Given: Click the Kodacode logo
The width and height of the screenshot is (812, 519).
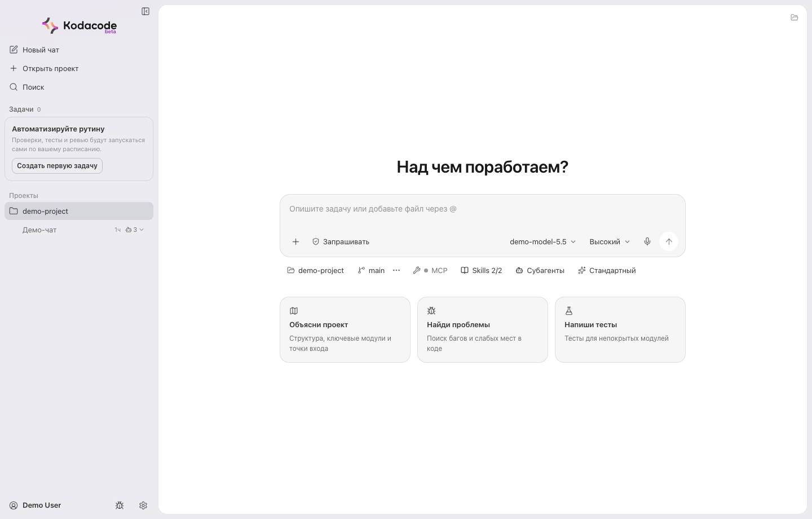Looking at the screenshot, I should tap(80, 25).
